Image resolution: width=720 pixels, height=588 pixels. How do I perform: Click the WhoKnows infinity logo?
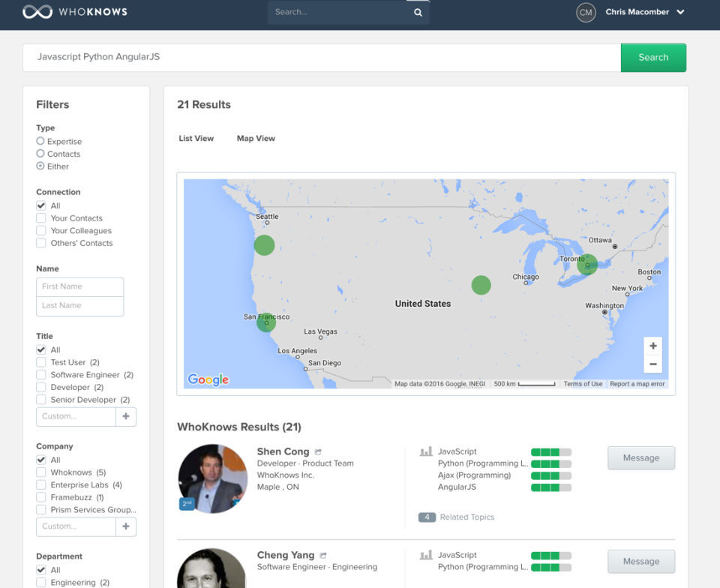pyautogui.click(x=37, y=12)
